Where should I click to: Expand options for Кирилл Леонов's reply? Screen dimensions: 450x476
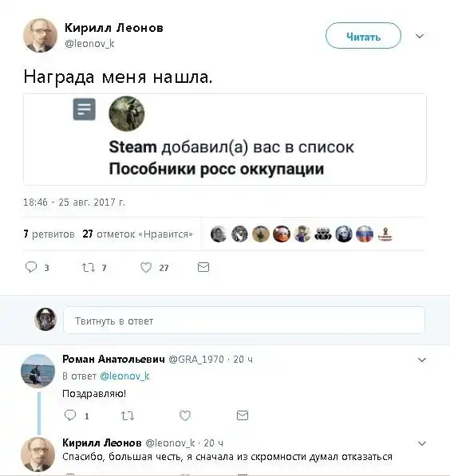pyautogui.click(x=422, y=443)
